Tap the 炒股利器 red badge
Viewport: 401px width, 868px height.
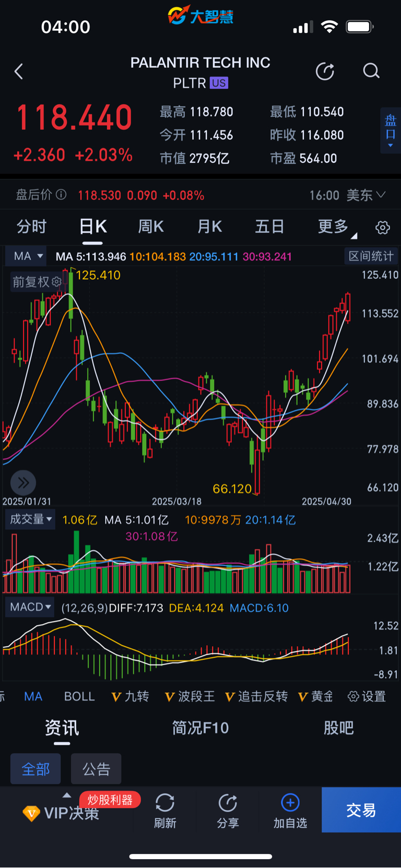(110, 800)
